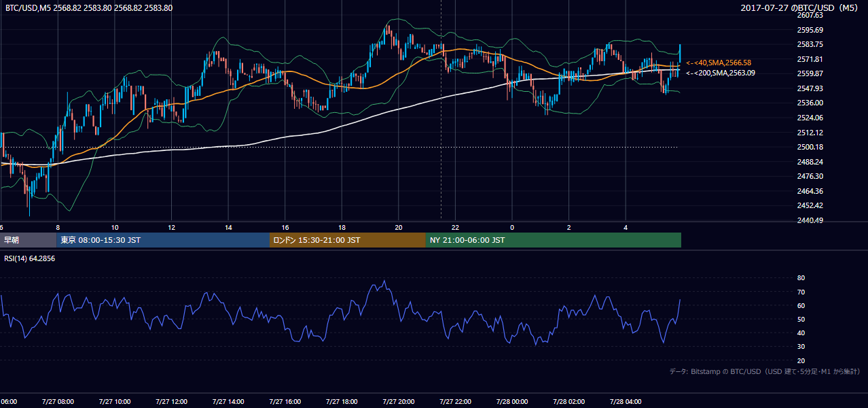Click RSI scale value 60

(x=801, y=305)
